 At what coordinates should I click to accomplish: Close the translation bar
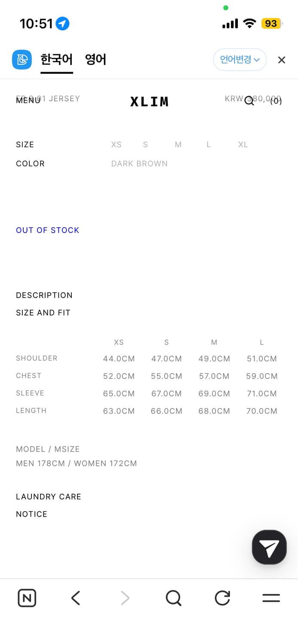point(282,60)
